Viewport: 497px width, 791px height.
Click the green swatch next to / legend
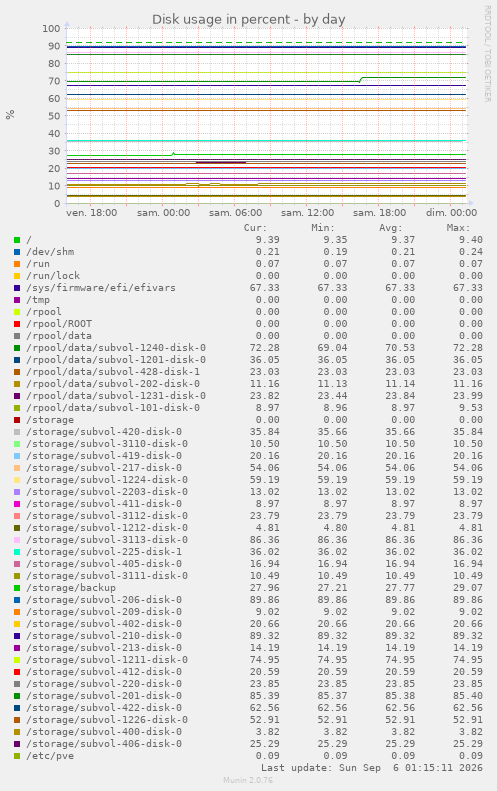pyautogui.click(x=17, y=240)
